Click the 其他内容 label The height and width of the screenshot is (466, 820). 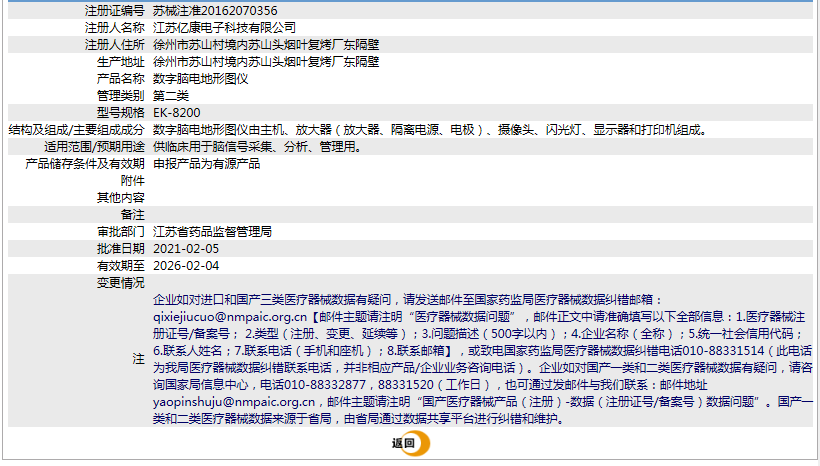pos(120,198)
